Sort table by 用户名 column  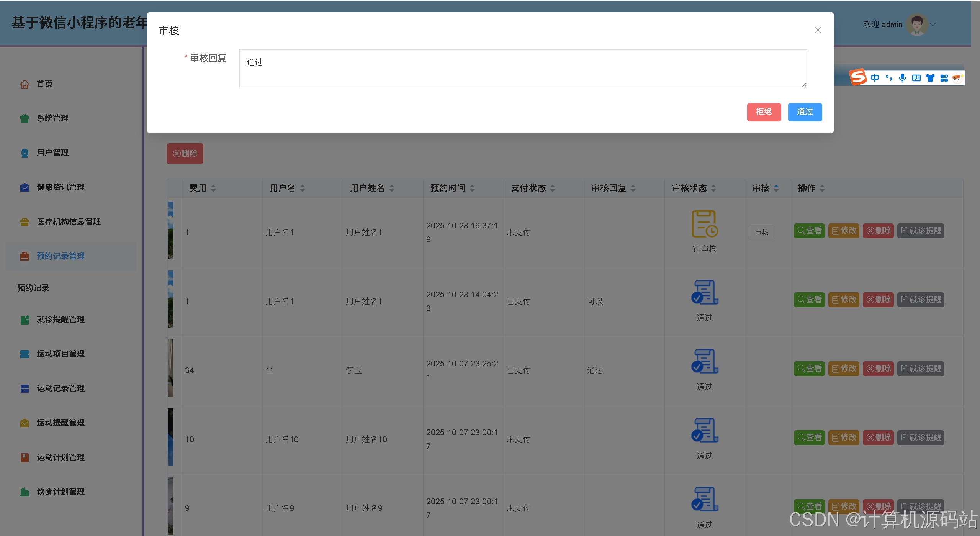click(x=303, y=188)
